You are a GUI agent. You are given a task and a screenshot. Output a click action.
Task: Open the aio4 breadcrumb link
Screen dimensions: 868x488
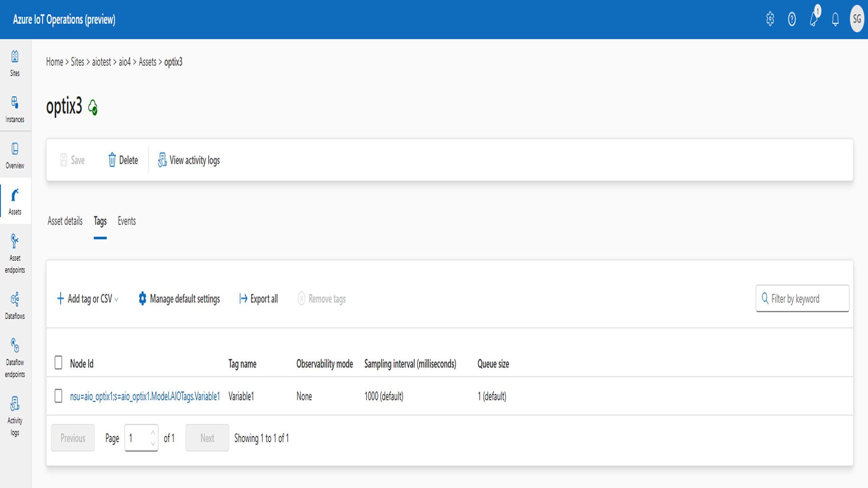tap(124, 62)
